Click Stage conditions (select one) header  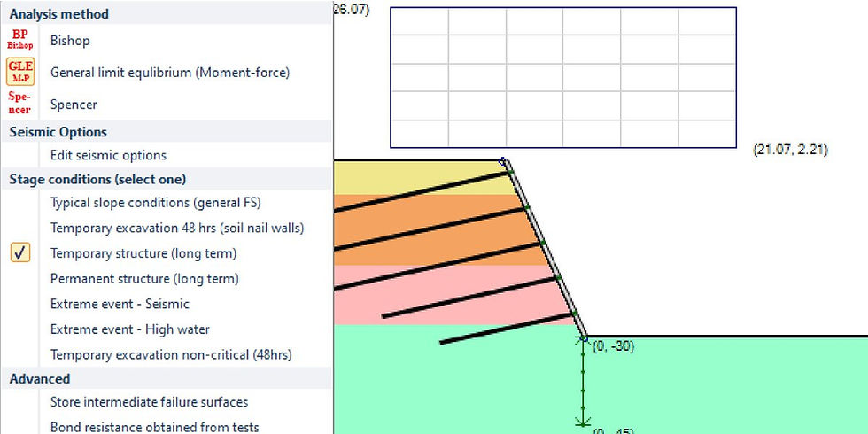coord(167,179)
